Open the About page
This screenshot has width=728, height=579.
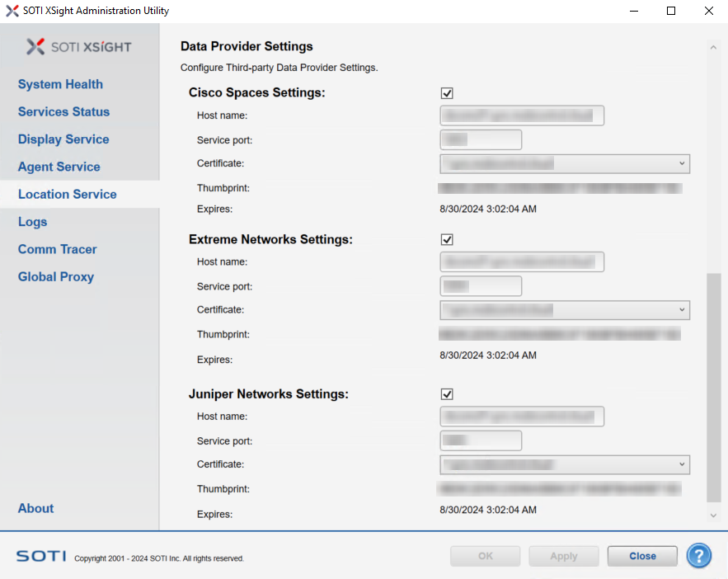[x=35, y=508]
